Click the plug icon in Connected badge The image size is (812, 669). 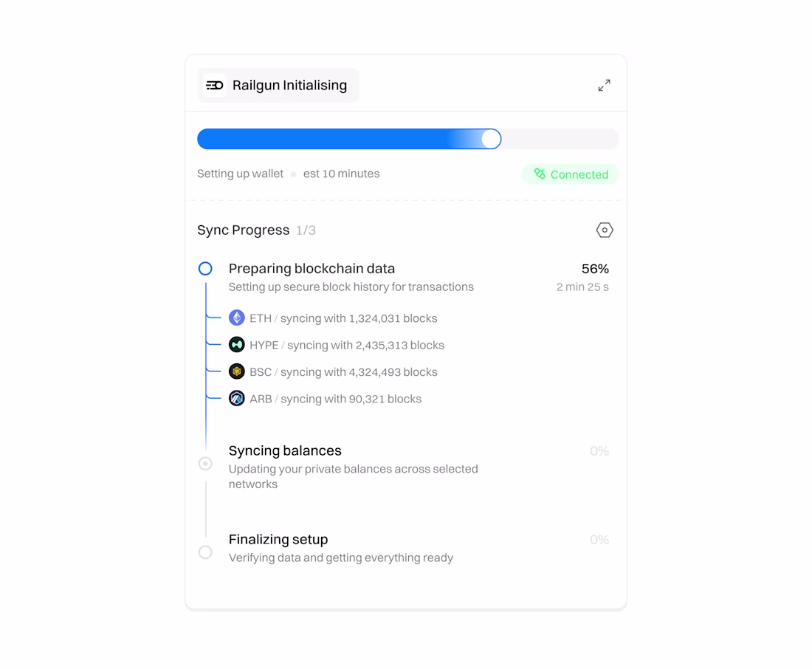coord(540,174)
